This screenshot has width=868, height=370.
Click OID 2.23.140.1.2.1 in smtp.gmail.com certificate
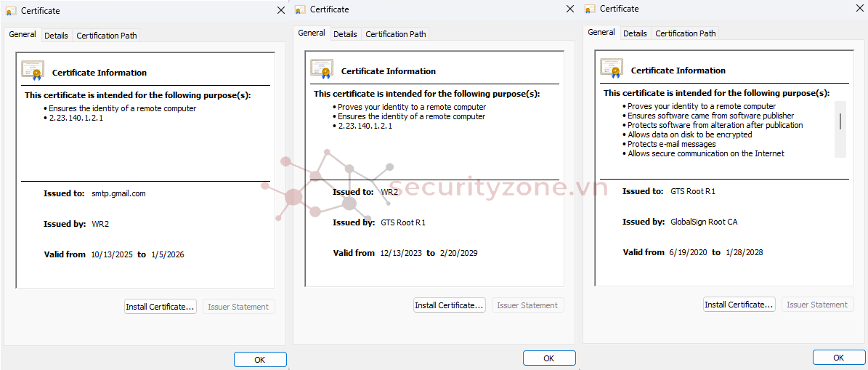tap(73, 118)
